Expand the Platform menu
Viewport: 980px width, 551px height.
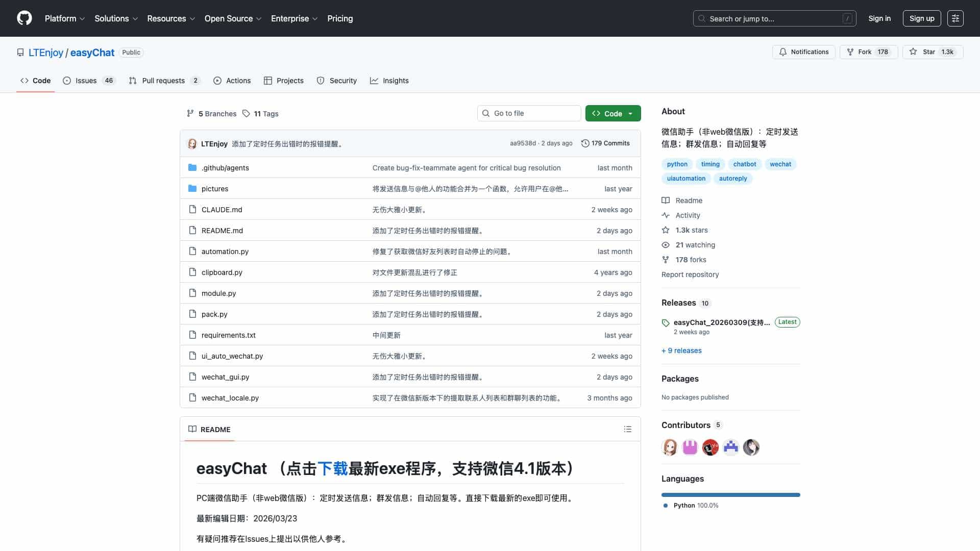[x=65, y=18]
